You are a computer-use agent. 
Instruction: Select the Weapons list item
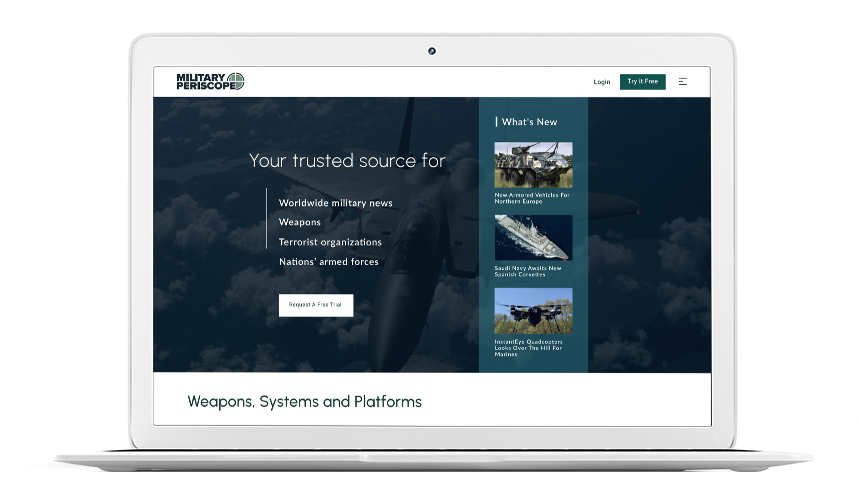pos(299,222)
